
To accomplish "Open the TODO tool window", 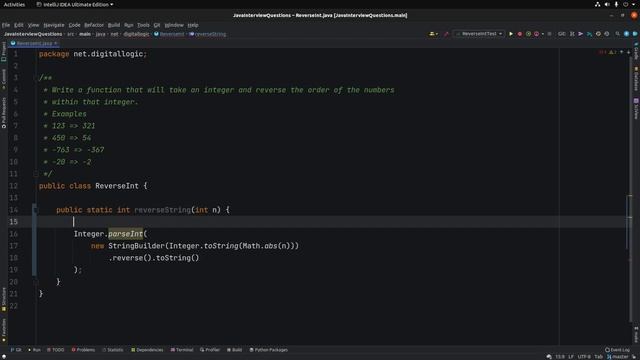I will [x=56, y=350].
